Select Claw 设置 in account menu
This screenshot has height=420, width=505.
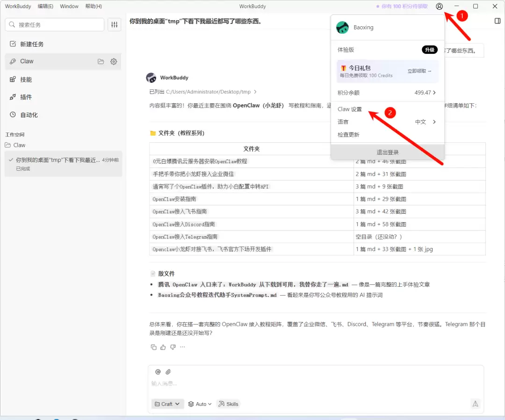(x=350, y=109)
